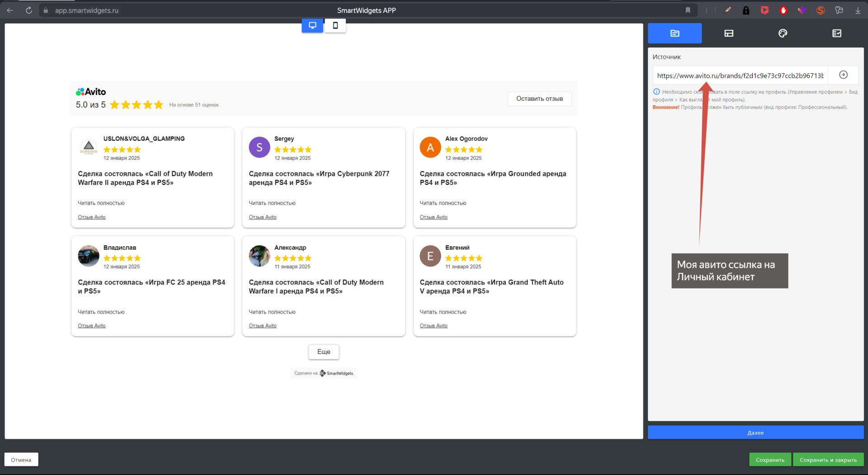
Task: Click USLON&VOLGA_GLAMPING logo avatar
Action: pyautogui.click(x=89, y=147)
